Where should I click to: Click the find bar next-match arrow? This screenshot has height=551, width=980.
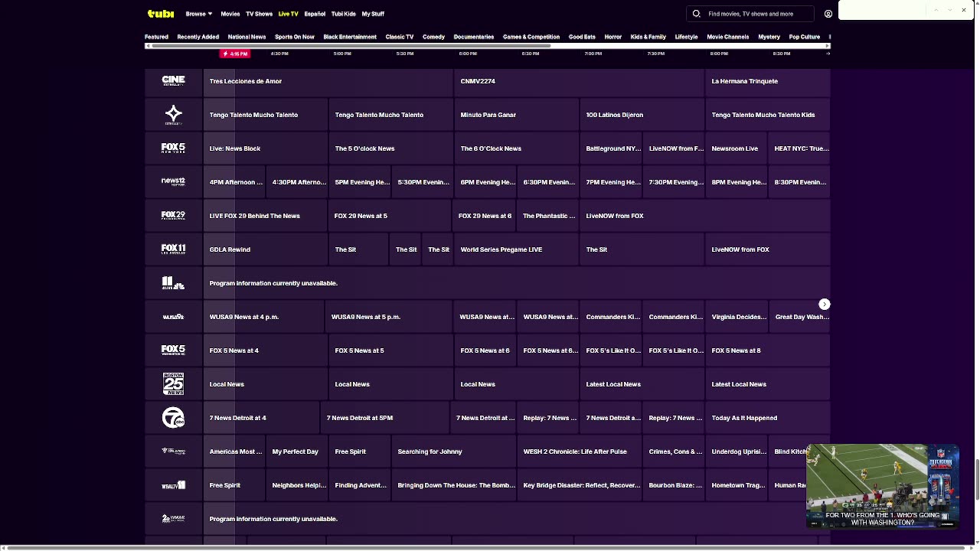(x=950, y=10)
